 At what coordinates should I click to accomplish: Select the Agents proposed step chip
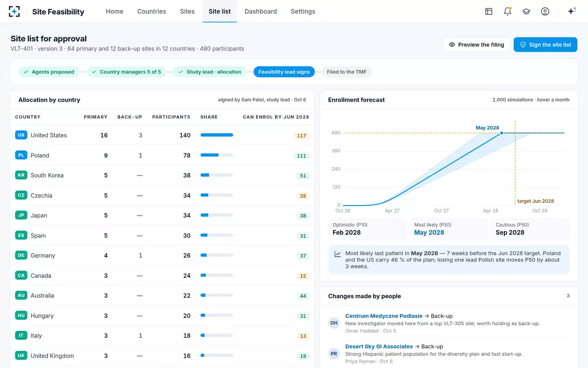point(49,72)
